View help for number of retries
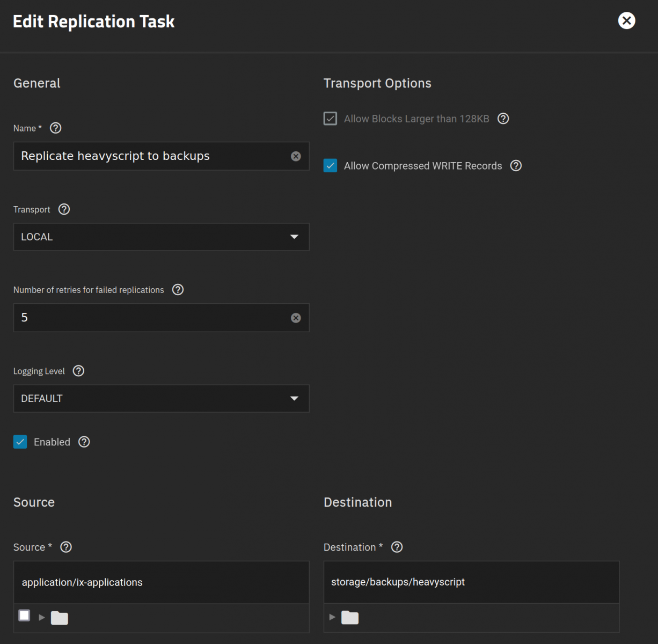Screen dimensions: 658x644 tap(178, 290)
